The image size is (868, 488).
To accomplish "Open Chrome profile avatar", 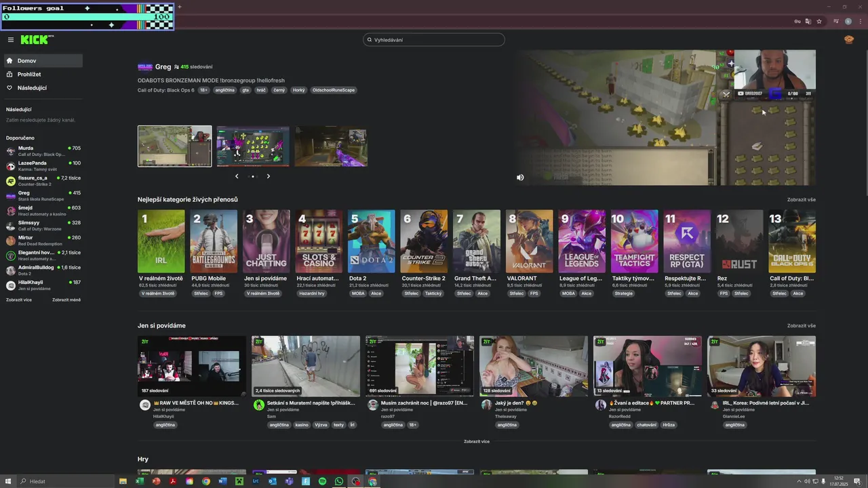I will pyautogui.click(x=848, y=21).
